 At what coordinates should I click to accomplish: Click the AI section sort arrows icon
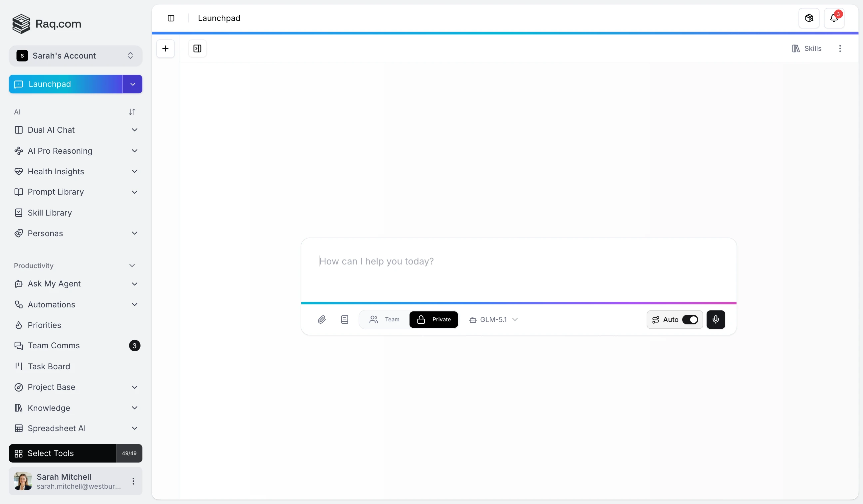(132, 112)
